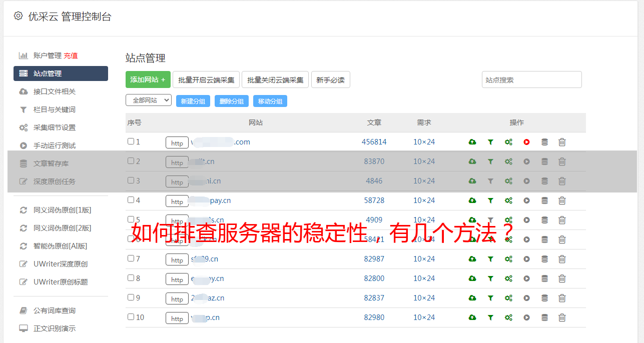
Task: Delete site 10 using its trash icon
Action: tap(562, 317)
